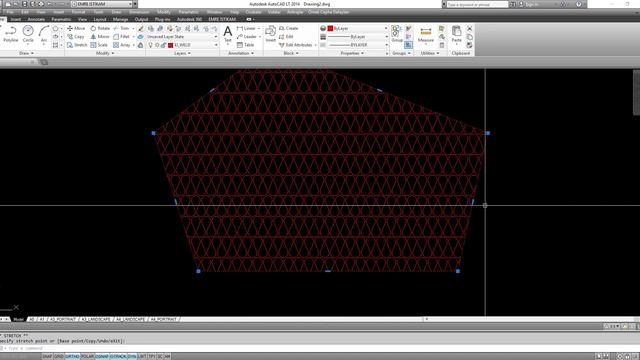Toggle OSNAP in status bar
Image resolution: width=640 pixels, height=360 pixels.
(x=102, y=356)
